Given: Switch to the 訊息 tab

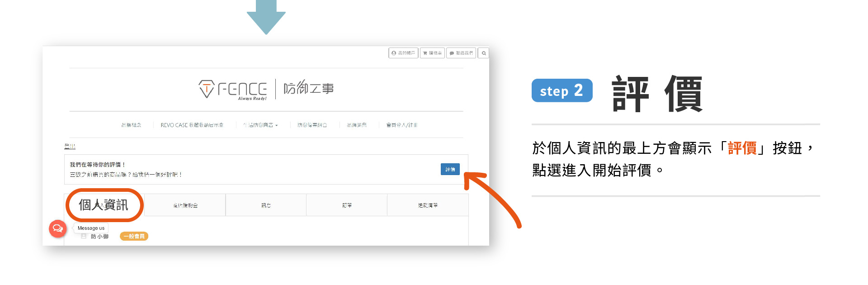Looking at the screenshot, I should (266, 205).
